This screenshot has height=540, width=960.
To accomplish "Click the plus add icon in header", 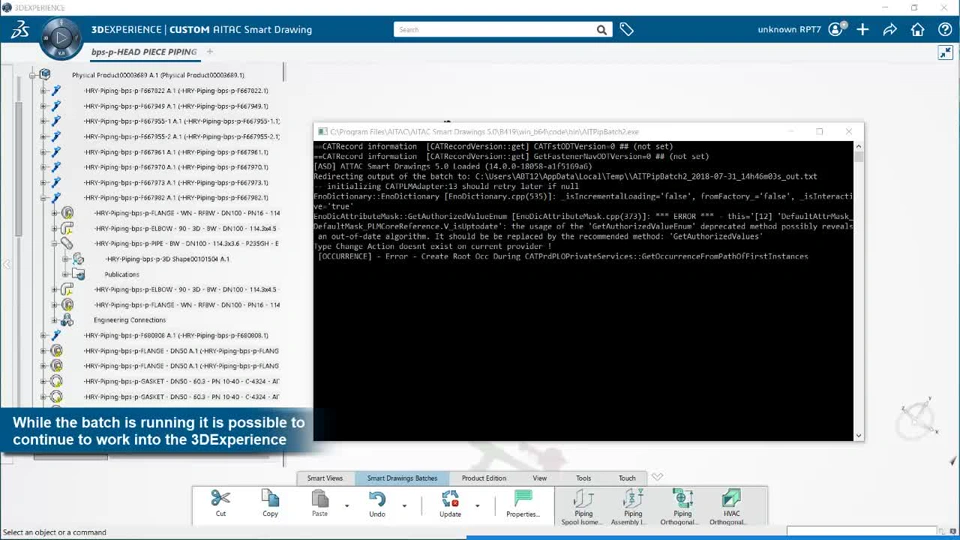I will [863, 29].
